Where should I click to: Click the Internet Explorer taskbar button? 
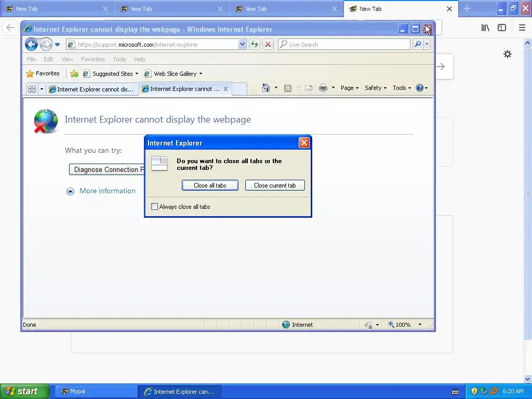180,392
